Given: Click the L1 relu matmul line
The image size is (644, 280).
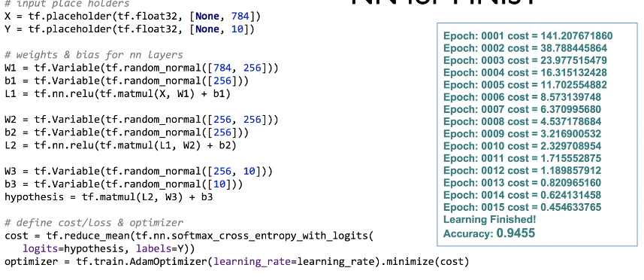Looking at the screenshot, I should 118,94.
